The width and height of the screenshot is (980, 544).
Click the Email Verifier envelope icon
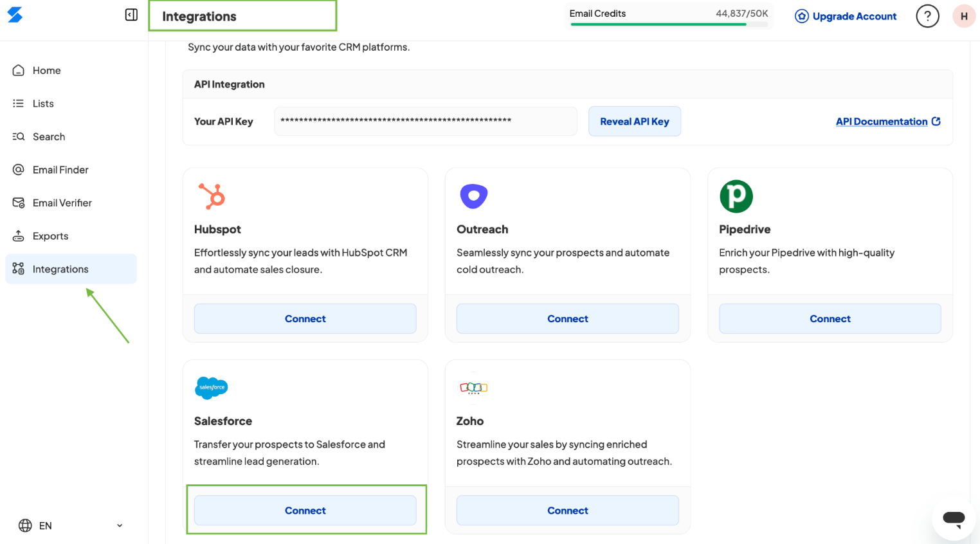click(x=19, y=203)
